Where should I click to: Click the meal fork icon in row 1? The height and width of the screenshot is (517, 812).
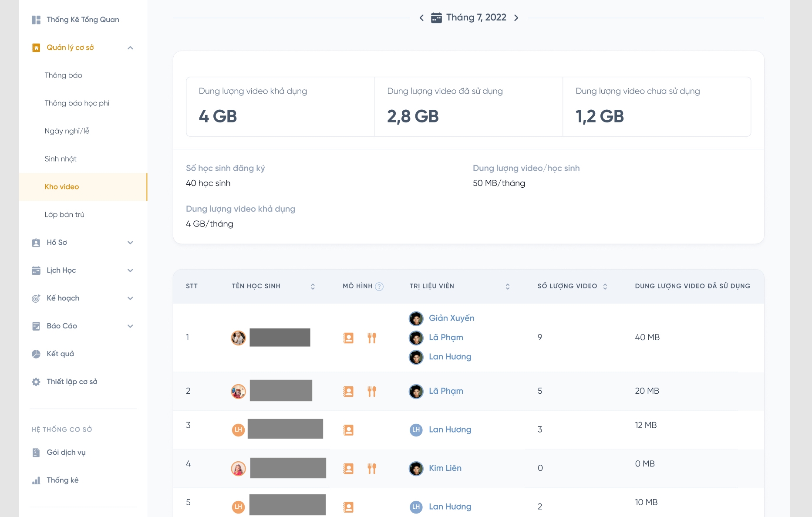[372, 338]
